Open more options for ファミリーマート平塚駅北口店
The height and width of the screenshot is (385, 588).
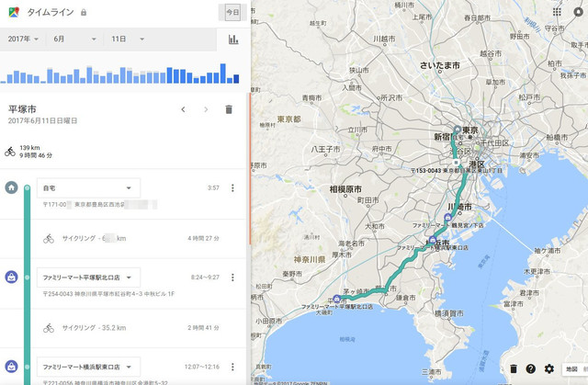[232, 277]
